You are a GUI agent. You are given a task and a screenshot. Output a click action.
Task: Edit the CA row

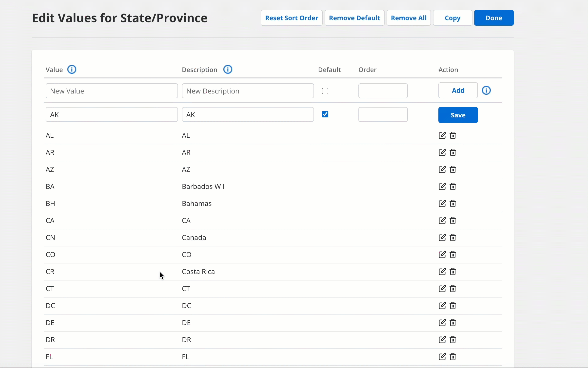[x=442, y=221]
